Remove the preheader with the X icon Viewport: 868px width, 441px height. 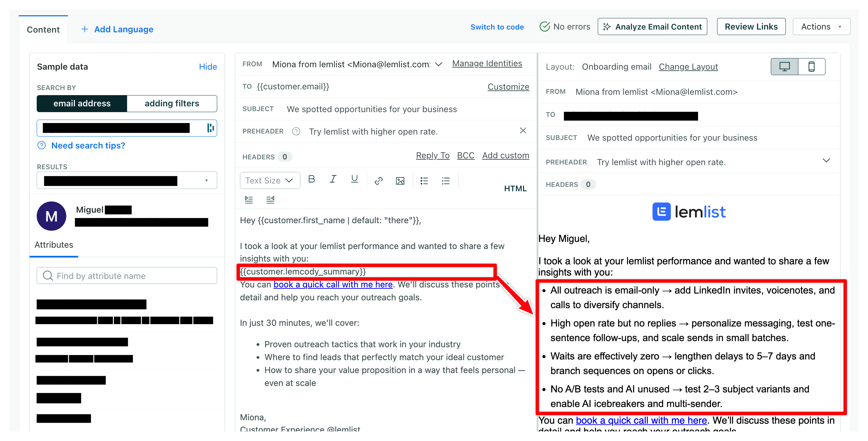coord(523,130)
